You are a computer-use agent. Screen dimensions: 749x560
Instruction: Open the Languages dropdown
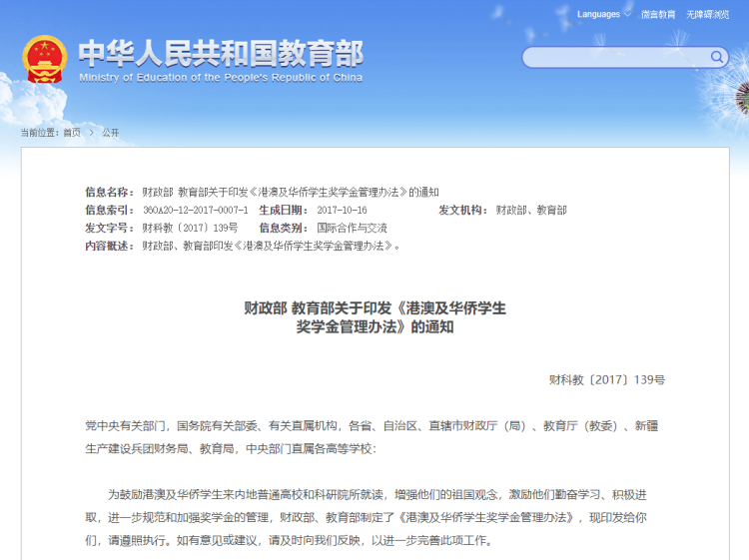click(604, 14)
